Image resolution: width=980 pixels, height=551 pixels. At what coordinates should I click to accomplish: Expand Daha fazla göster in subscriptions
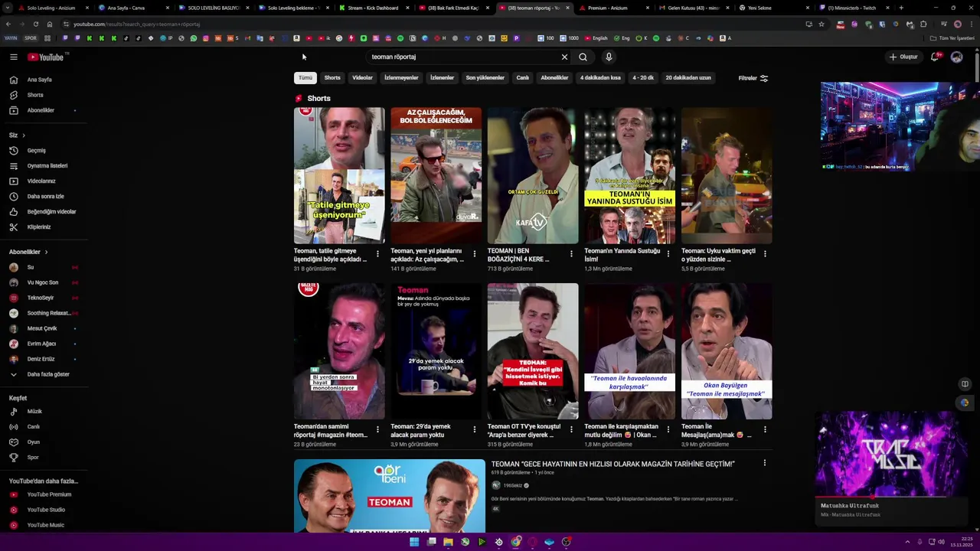[x=48, y=374]
